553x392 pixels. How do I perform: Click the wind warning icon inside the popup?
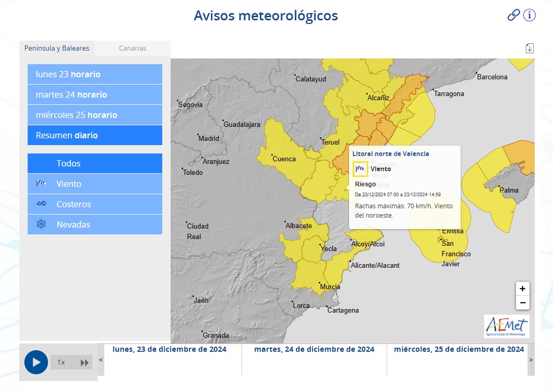[360, 169]
